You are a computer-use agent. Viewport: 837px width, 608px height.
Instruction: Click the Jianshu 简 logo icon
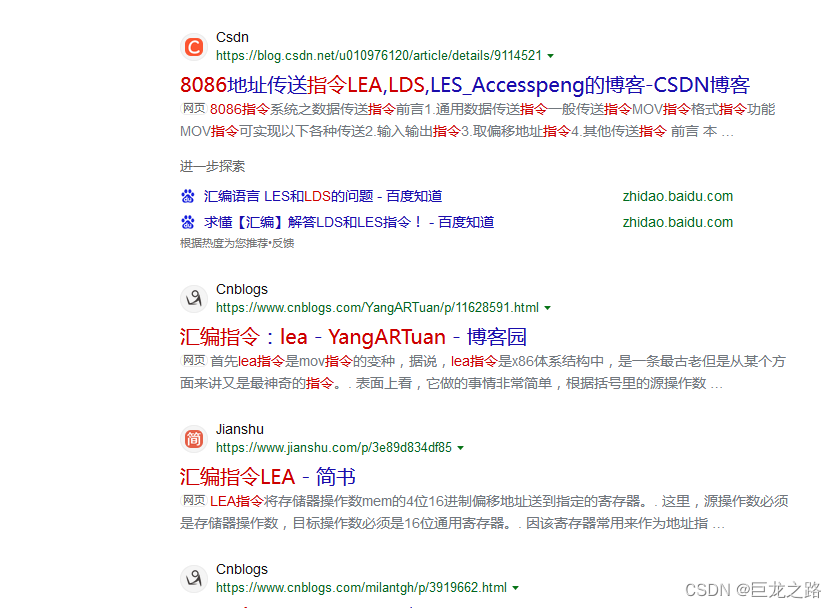tap(193, 438)
